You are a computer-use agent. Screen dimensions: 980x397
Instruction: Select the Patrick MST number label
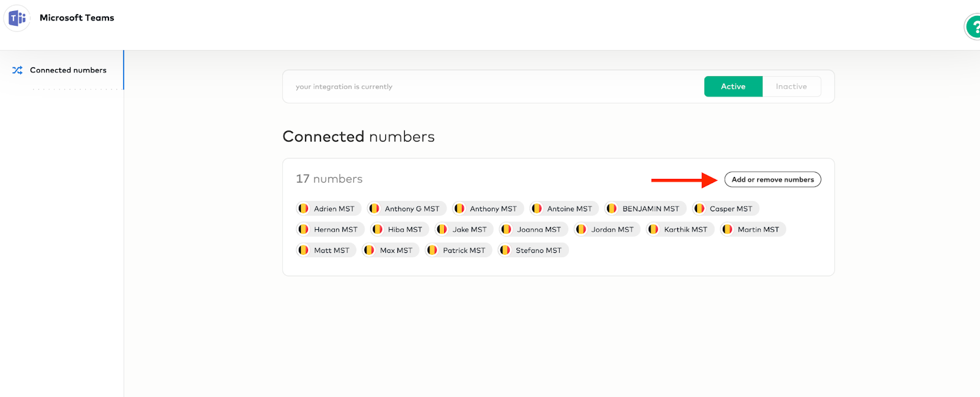(464, 251)
